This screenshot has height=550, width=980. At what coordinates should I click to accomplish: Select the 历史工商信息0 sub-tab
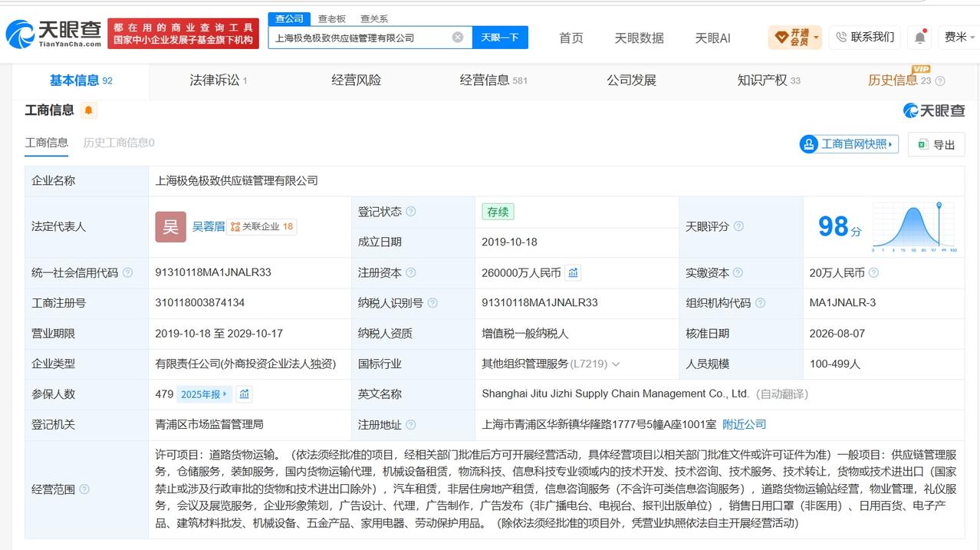point(119,143)
